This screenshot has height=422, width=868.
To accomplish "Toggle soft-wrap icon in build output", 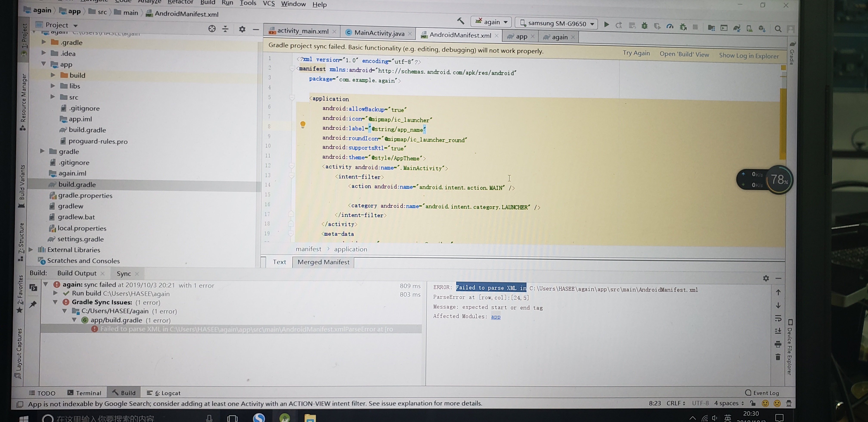I will [x=778, y=318].
